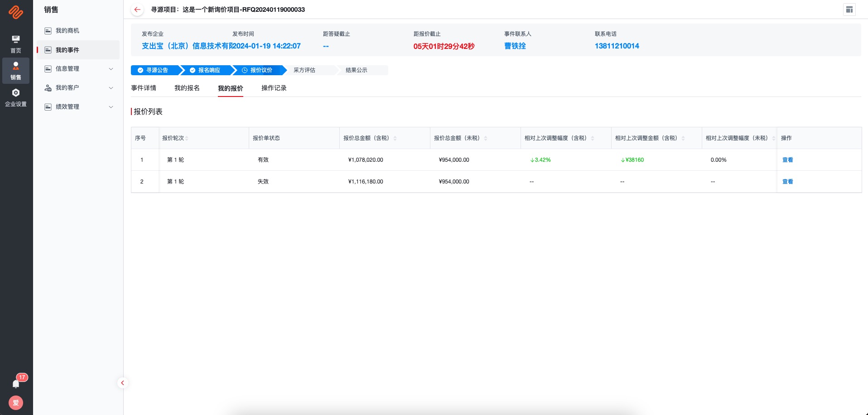
Task: Expand the 信息管理 chevron
Action: click(x=111, y=69)
